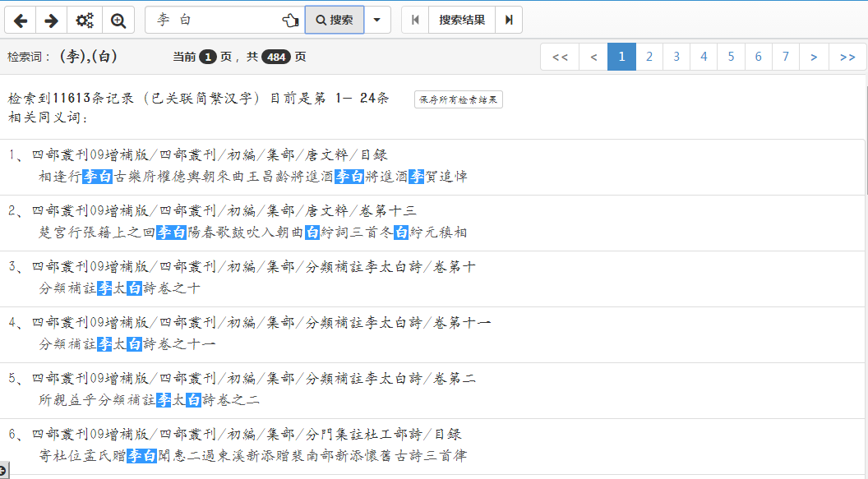This screenshot has height=479, width=868.
Task: Click the forward navigation arrow icon
Action: (x=51, y=20)
